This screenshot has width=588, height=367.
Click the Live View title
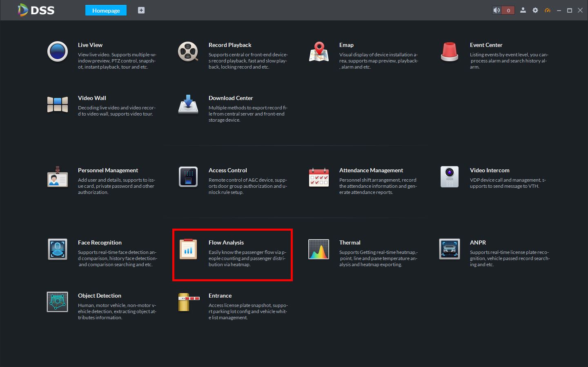coord(90,45)
